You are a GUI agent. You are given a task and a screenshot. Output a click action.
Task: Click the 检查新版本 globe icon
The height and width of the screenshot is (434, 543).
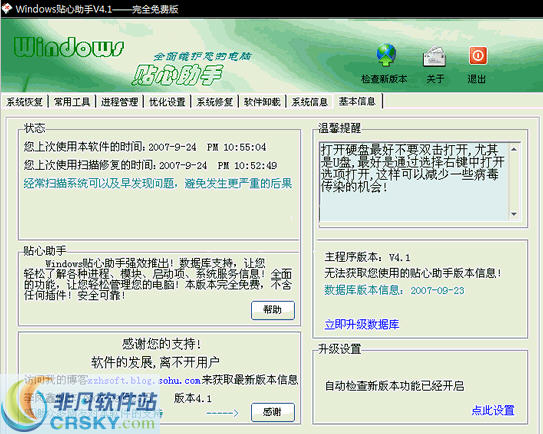click(386, 55)
